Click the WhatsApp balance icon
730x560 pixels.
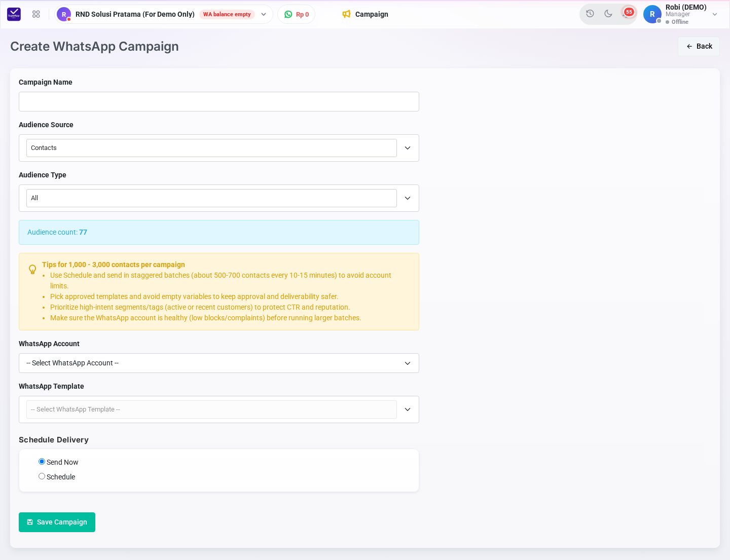click(288, 14)
